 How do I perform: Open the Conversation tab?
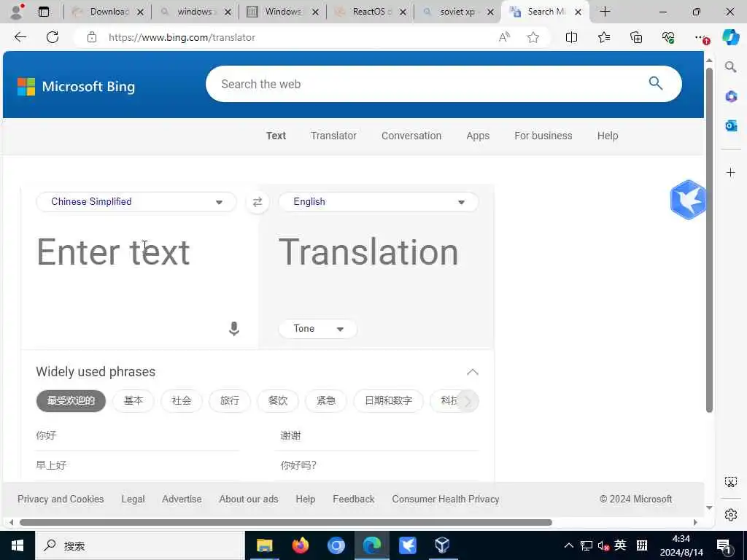[x=411, y=136]
